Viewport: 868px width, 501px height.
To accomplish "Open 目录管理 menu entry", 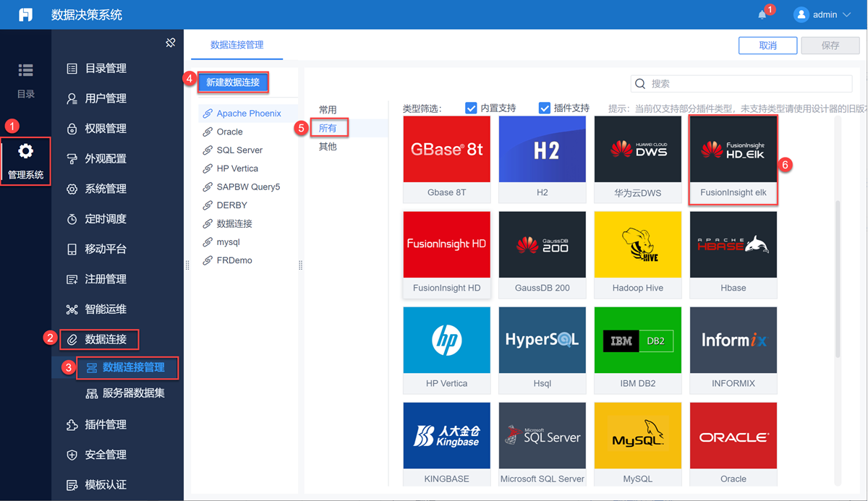I will coord(106,69).
